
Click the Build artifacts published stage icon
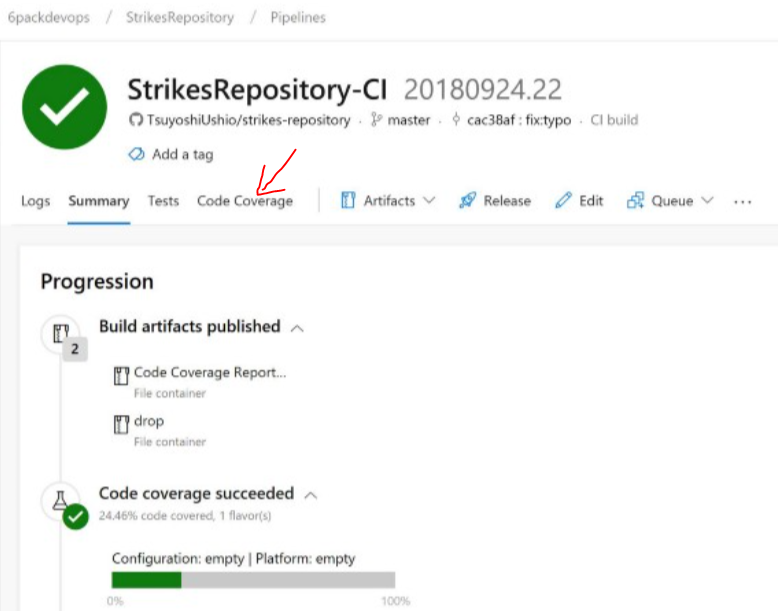point(61,334)
